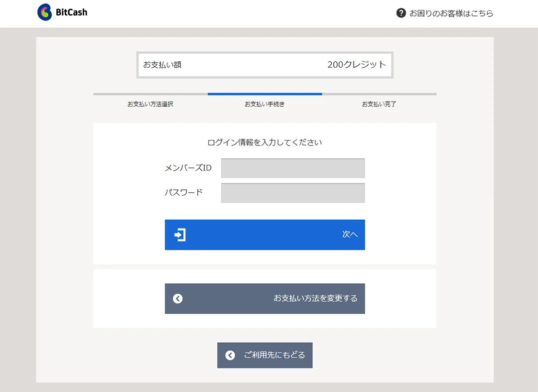Click the question mark help icon
Viewport: 538px width, 392px height.
click(x=401, y=13)
